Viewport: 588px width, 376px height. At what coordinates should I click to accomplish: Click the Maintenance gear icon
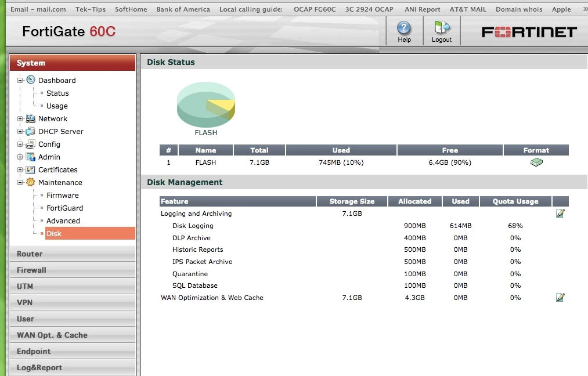(x=30, y=182)
